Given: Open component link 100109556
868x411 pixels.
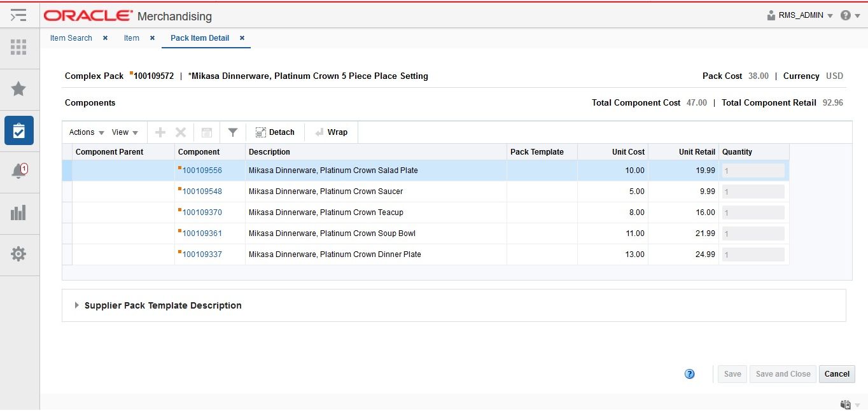Looking at the screenshot, I should (x=202, y=171).
